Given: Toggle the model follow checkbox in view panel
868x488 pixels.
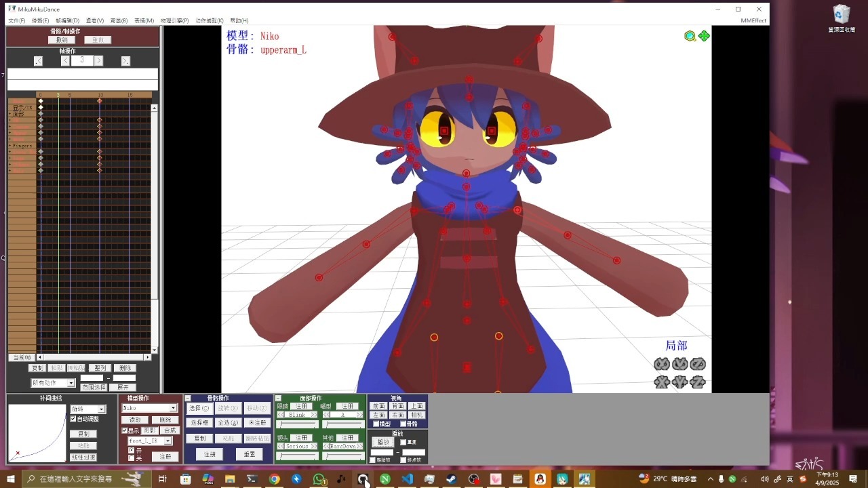Looking at the screenshot, I should (x=376, y=424).
